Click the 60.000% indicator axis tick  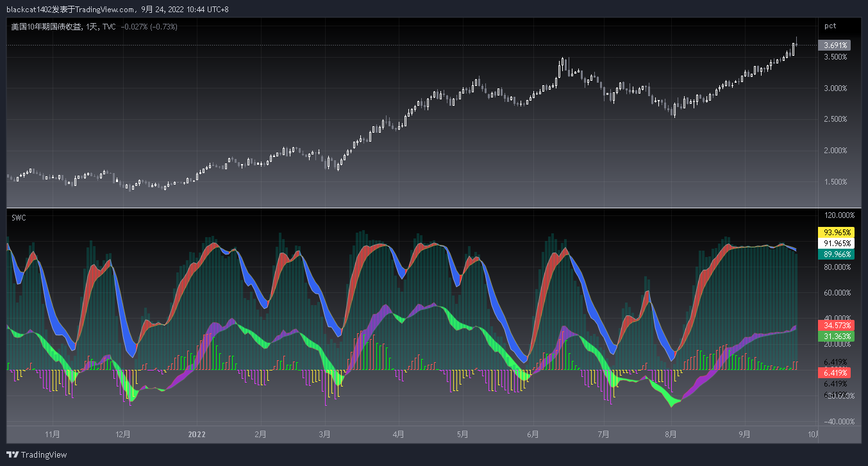[837, 293]
